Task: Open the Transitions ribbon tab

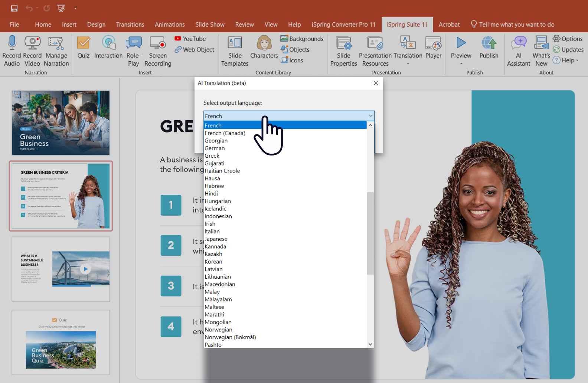Action: [x=130, y=24]
